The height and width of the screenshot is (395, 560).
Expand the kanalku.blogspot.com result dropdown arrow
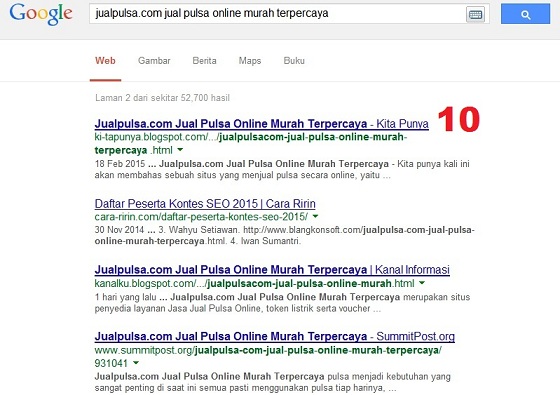(x=422, y=283)
